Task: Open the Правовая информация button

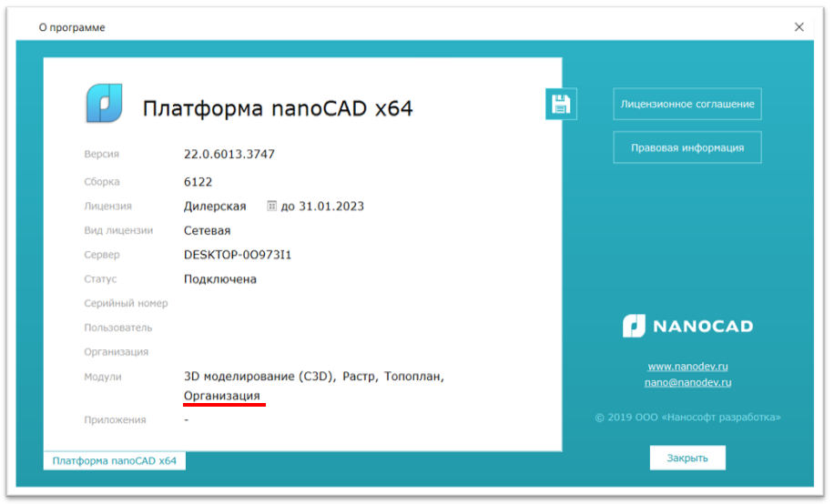Action: (687, 147)
